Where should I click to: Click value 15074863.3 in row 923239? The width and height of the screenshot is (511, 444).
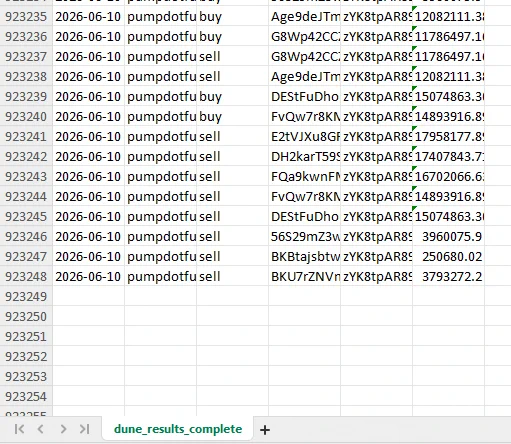point(448,96)
